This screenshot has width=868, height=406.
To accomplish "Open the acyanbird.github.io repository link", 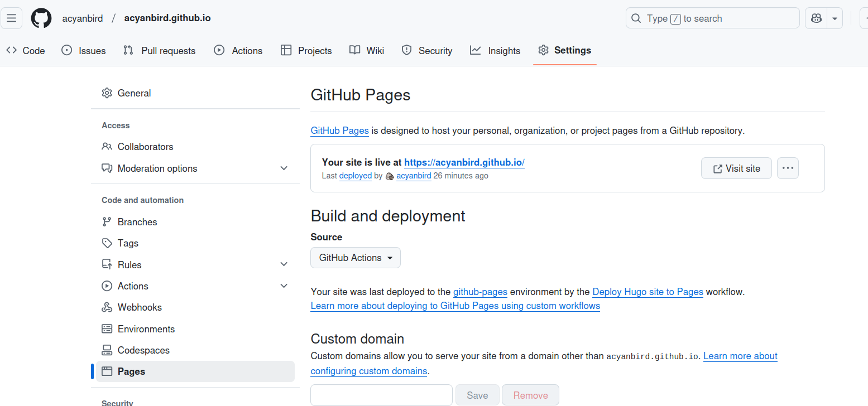I will (x=167, y=18).
